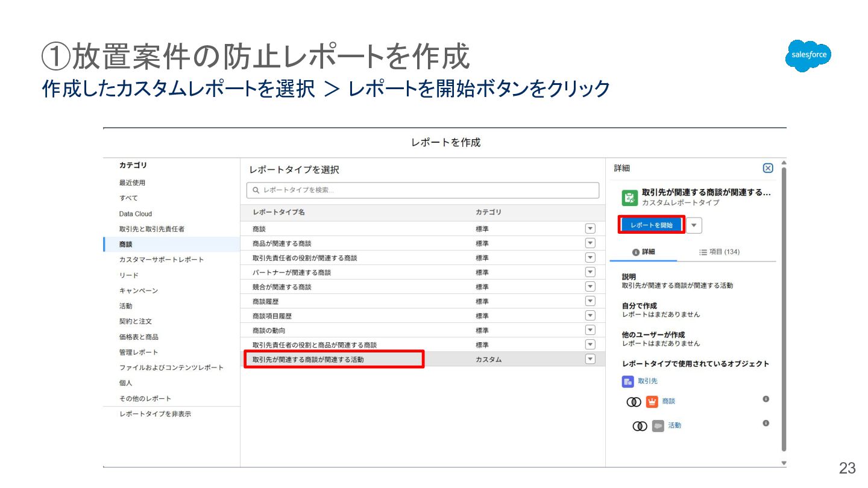The height and width of the screenshot is (488, 868).
Task: Select the 取引先と取引先責任者 category
Action: (x=152, y=229)
